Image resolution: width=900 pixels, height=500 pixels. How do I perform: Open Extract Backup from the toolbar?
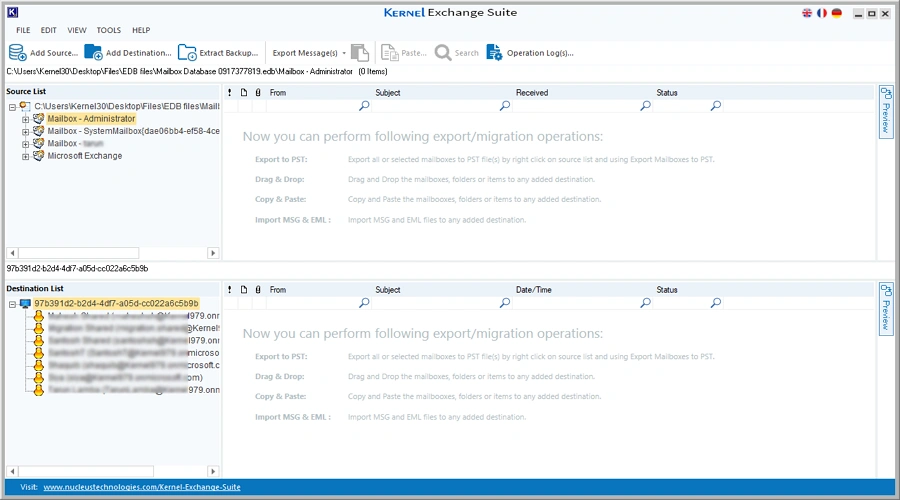[187, 53]
